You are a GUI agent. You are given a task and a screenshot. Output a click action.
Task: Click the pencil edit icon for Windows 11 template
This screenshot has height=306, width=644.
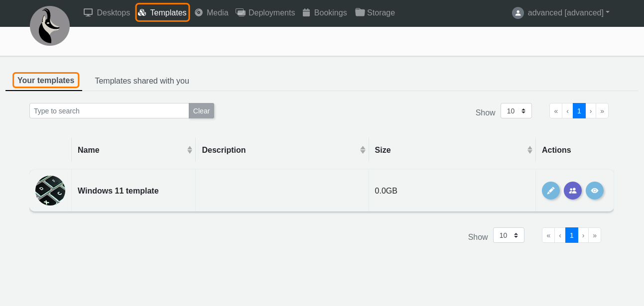pyautogui.click(x=550, y=191)
